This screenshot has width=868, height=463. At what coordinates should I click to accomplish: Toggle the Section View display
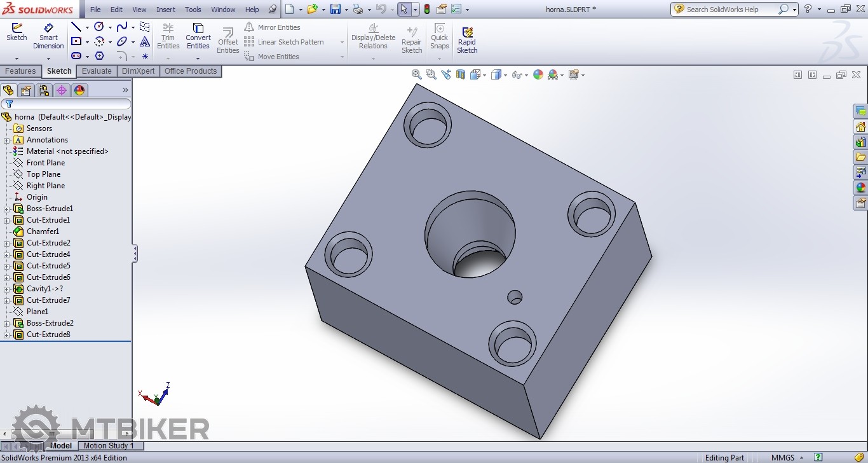460,74
